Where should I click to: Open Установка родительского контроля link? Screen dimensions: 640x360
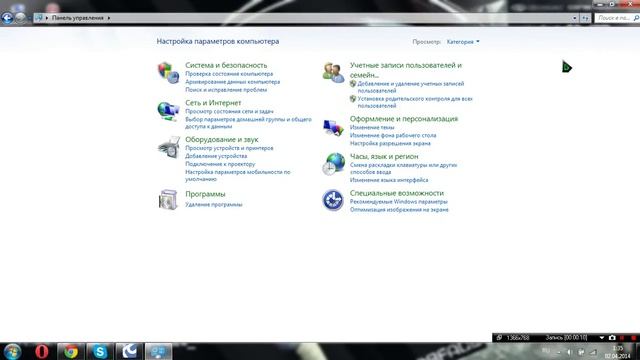tap(415, 102)
